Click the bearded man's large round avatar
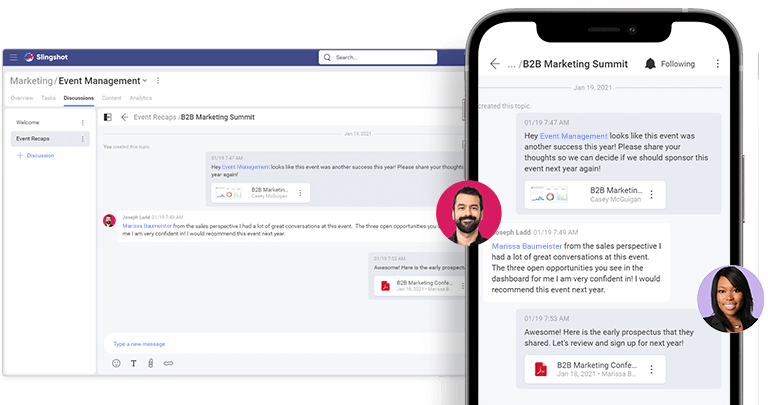768x405 pixels. tap(469, 213)
